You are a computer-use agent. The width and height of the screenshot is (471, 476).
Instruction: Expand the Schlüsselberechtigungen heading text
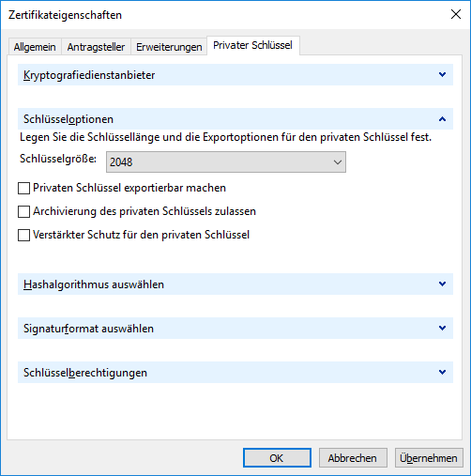click(85, 373)
